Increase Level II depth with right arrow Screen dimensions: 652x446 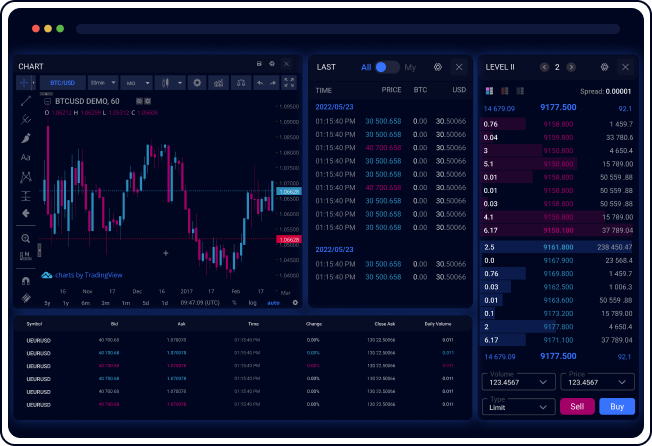tap(571, 67)
